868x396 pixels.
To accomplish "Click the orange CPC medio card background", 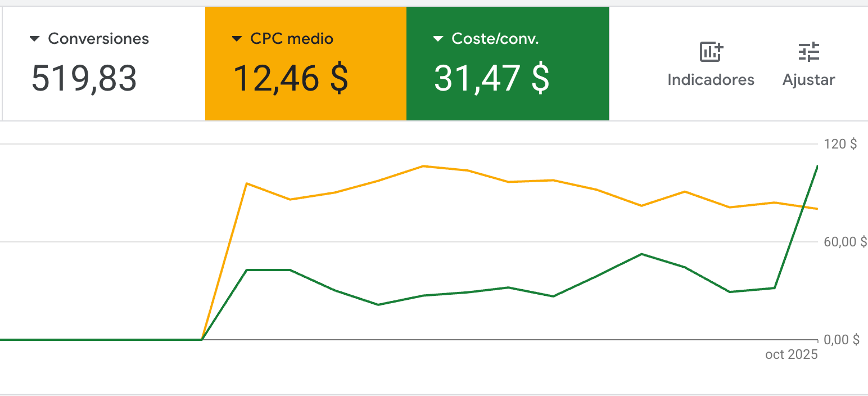I will click(x=305, y=101).
